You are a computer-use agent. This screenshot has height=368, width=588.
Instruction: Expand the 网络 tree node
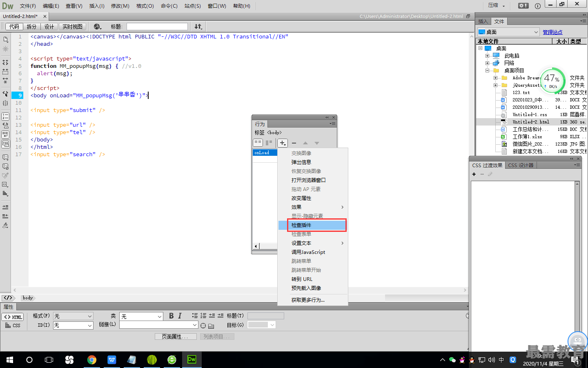[487, 63]
